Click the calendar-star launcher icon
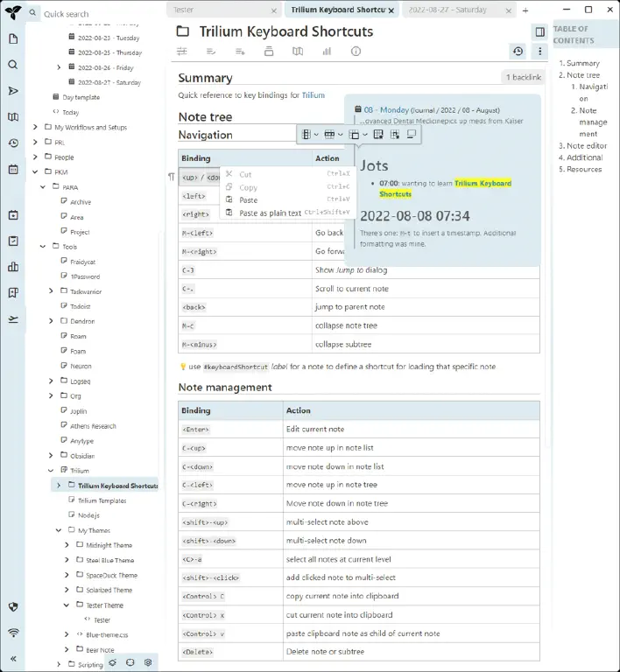This screenshot has width=620, height=672. (13, 215)
